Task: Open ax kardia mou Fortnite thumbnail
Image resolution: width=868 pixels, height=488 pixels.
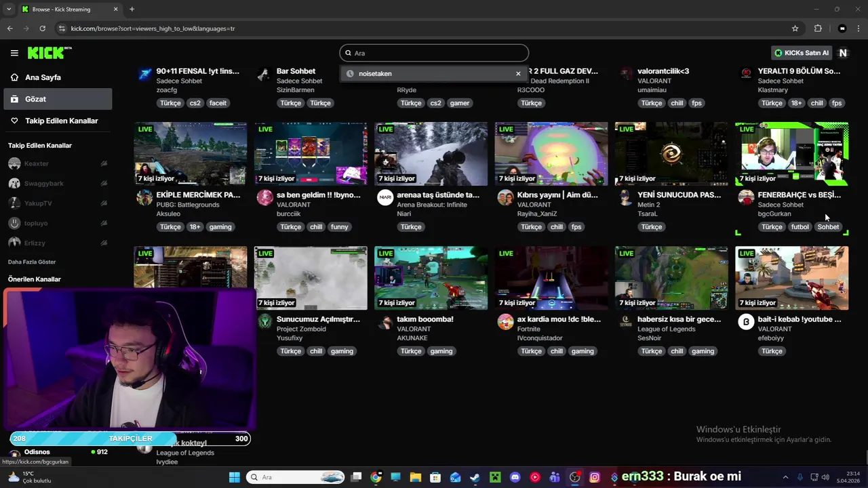Action: pyautogui.click(x=551, y=278)
